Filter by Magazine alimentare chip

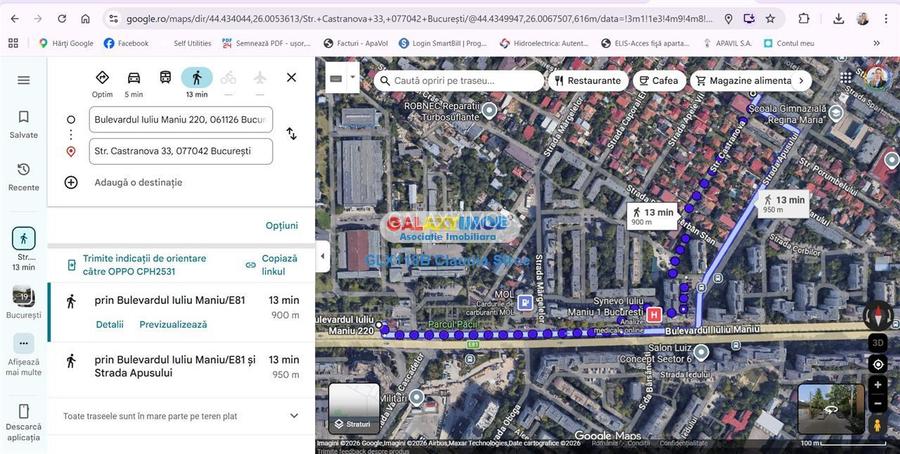coord(743,81)
